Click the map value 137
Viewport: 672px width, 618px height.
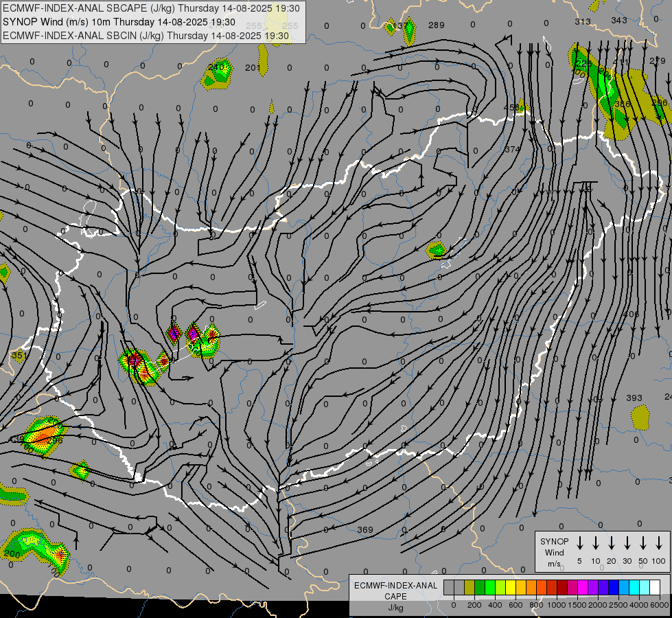[400, 25]
